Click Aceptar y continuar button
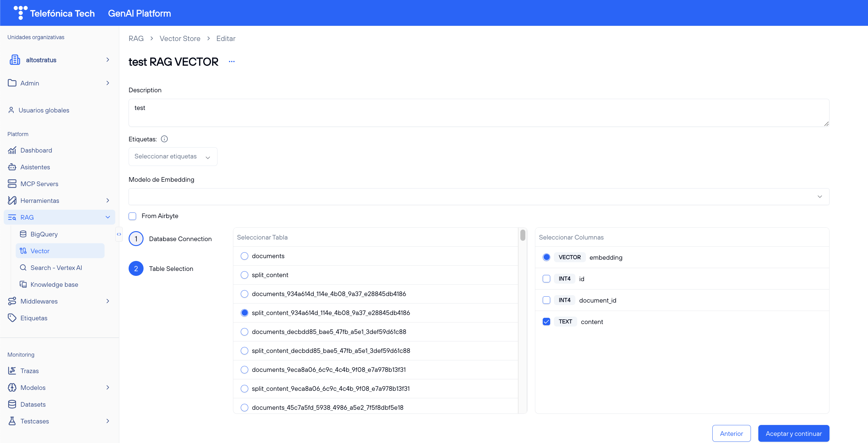Viewport: 868px width, 443px height. 793,434
